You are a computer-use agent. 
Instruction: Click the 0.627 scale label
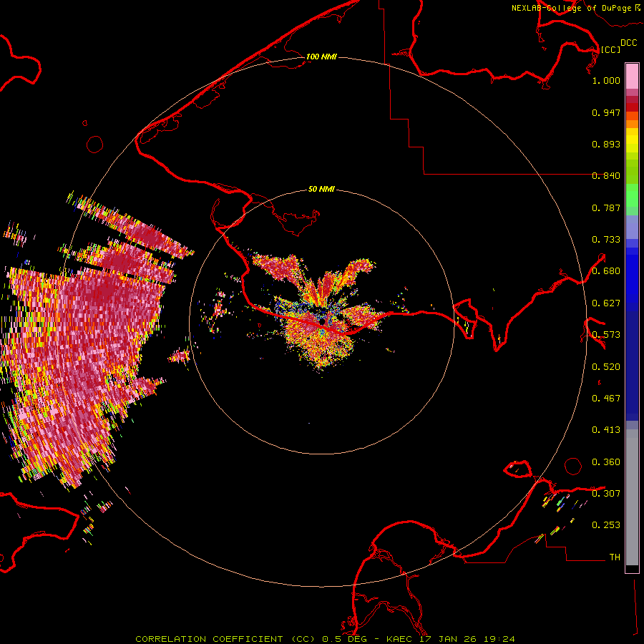click(x=606, y=303)
